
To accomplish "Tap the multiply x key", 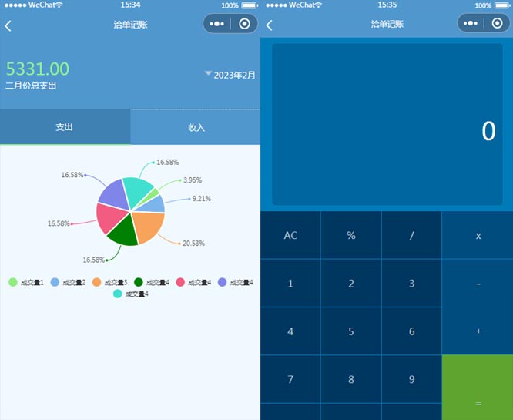I will (478, 235).
